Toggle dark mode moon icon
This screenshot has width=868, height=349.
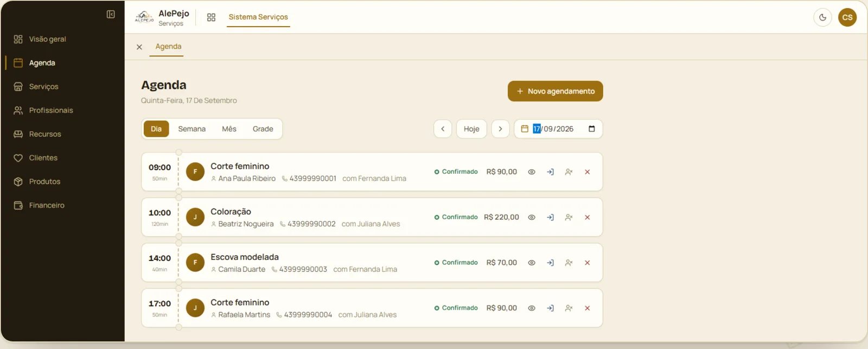click(x=822, y=17)
